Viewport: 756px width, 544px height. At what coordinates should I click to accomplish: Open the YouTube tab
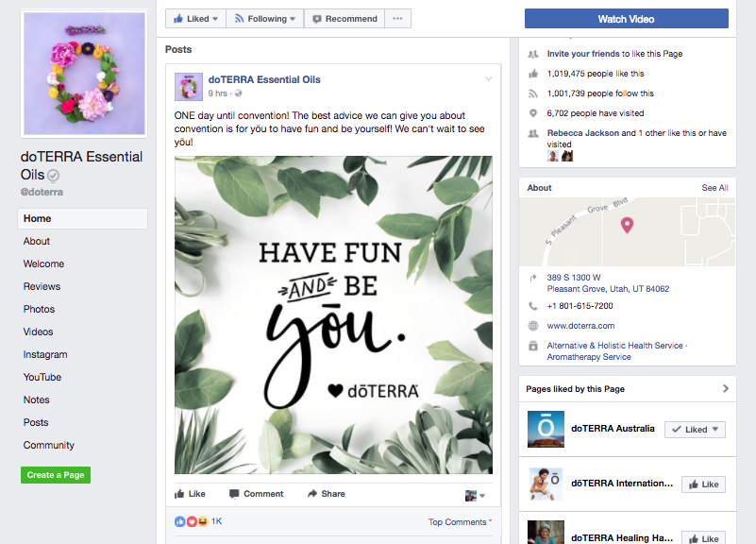[42, 377]
